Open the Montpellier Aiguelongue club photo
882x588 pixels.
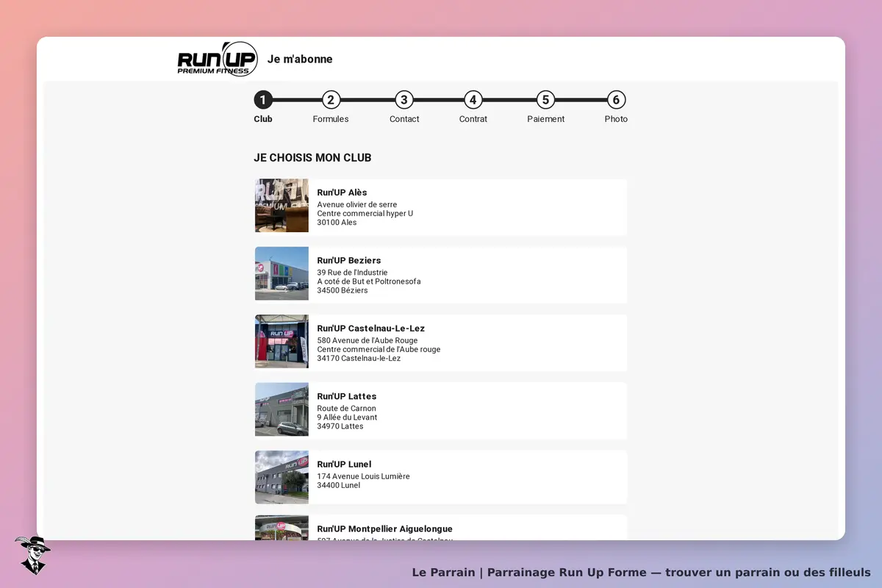tap(282, 528)
